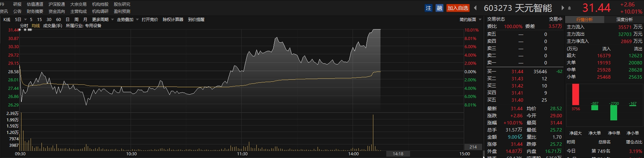Open the 除权计算器 tool
The height and width of the screenshot is (158, 644).
tap(173, 20)
